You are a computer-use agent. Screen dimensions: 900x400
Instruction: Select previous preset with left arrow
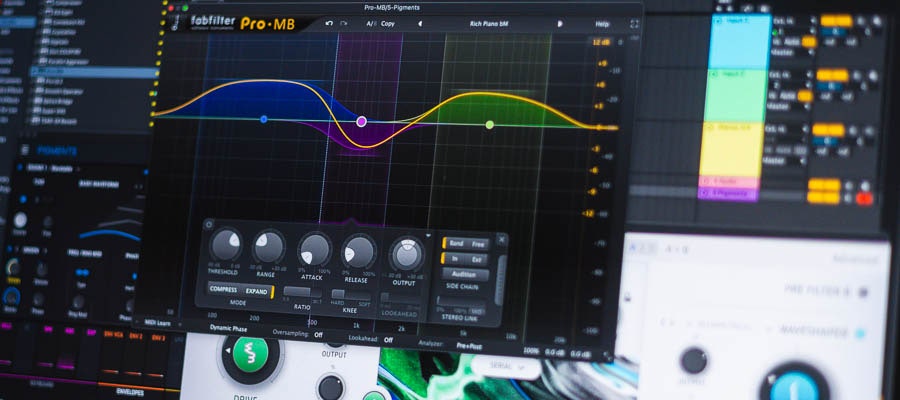(419, 22)
